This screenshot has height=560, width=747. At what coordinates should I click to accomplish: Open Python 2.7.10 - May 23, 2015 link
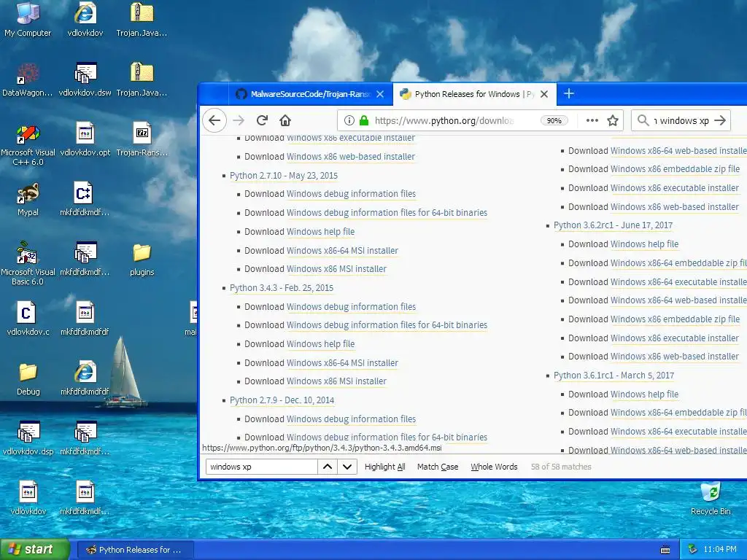[284, 176]
